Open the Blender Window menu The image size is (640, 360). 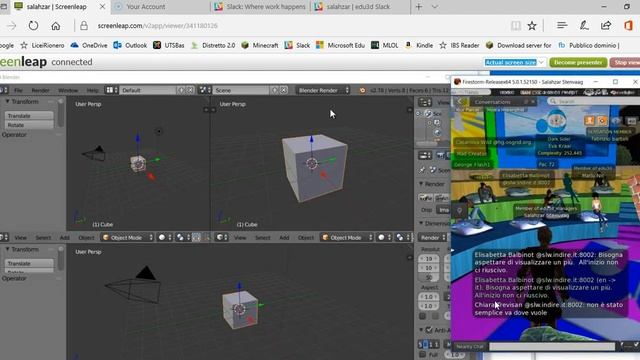tap(68, 90)
